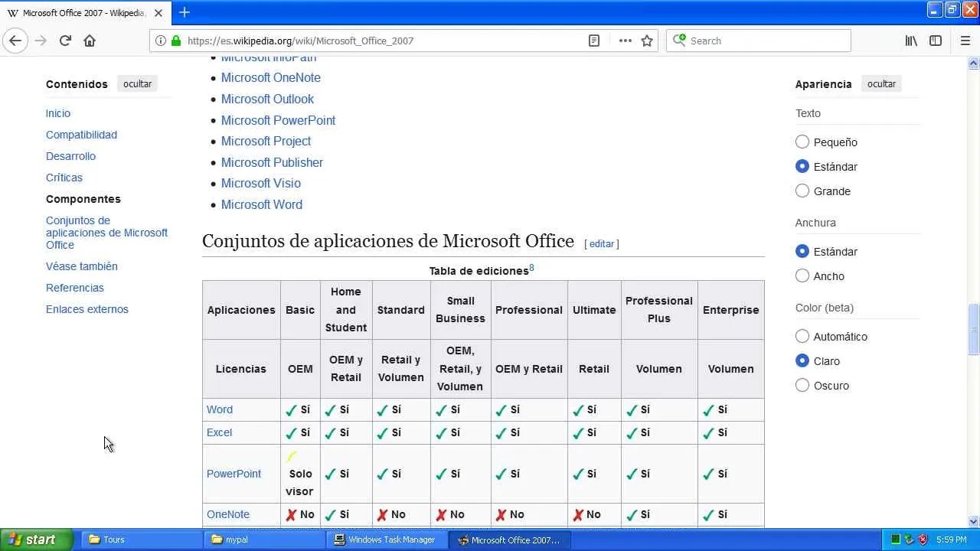Click the vertical scrollbar thumb
This screenshot has width=980, height=551.
click(x=974, y=330)
